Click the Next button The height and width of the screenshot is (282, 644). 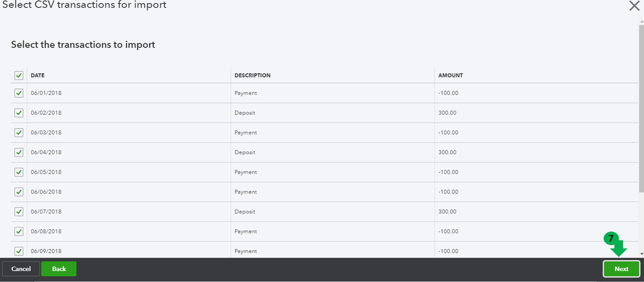click(x=621, y=269)
